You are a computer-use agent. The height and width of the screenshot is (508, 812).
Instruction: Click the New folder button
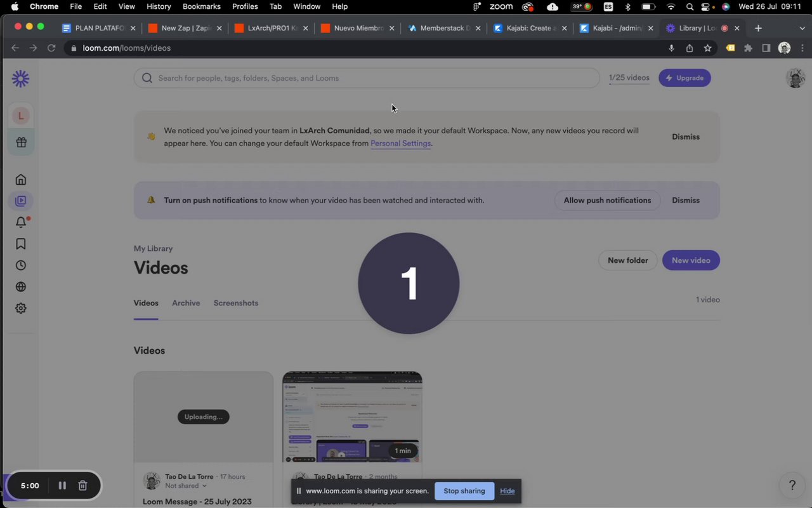coord(627,260)
